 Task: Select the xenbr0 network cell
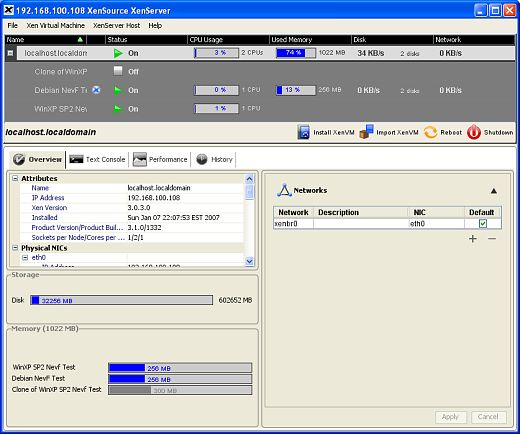point(293,224)
